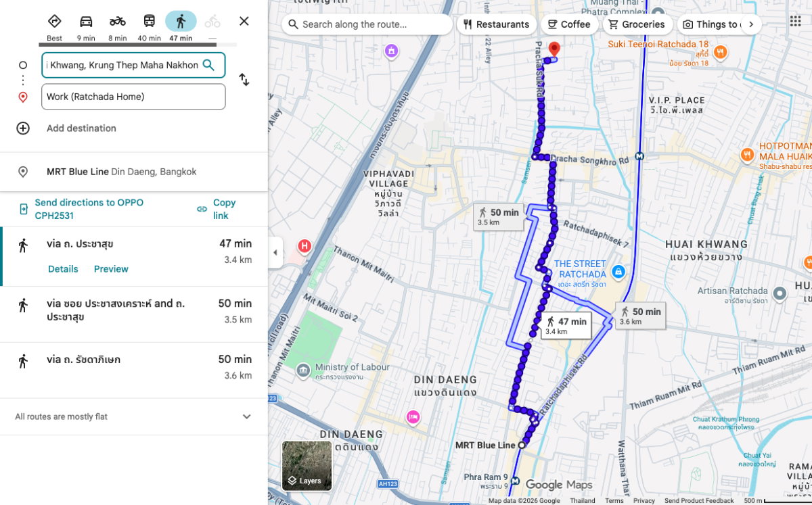Edit the Work (Ratchada Home) destination field
812x505 pixels.
tap(133, 97)
